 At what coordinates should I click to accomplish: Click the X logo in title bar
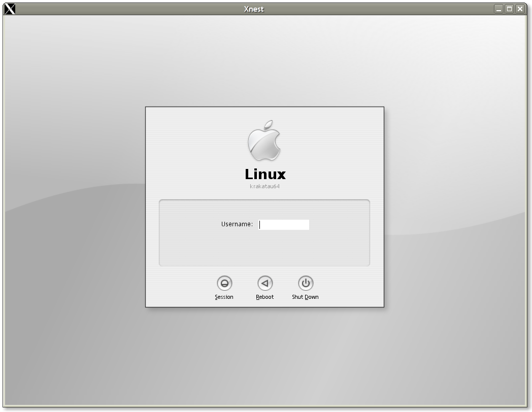[x=10, y=9]
